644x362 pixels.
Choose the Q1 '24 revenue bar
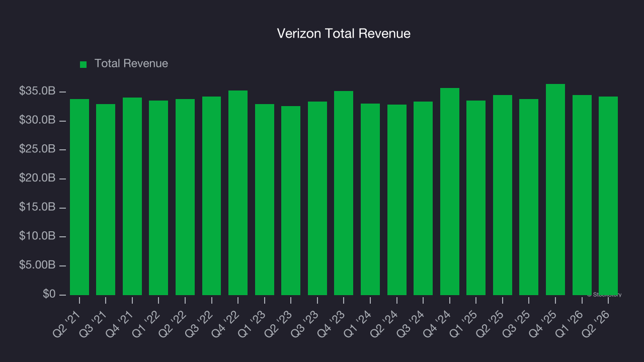tap(370, 199)
